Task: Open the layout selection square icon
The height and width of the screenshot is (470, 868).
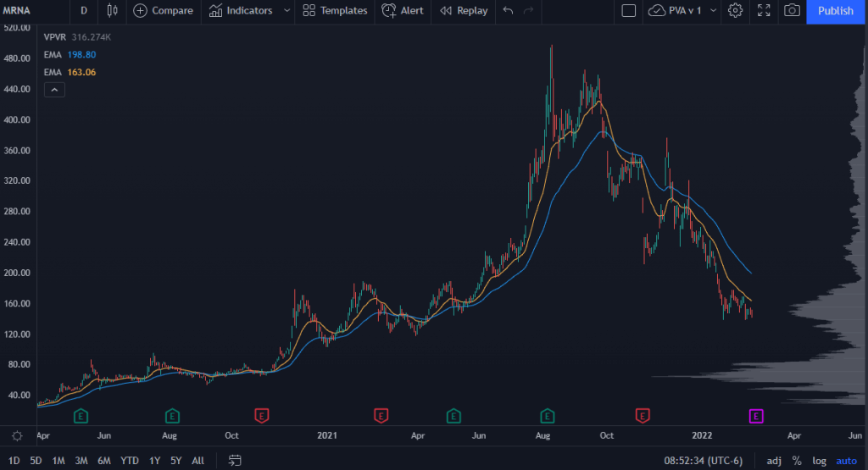Action: tap(628, 10)
